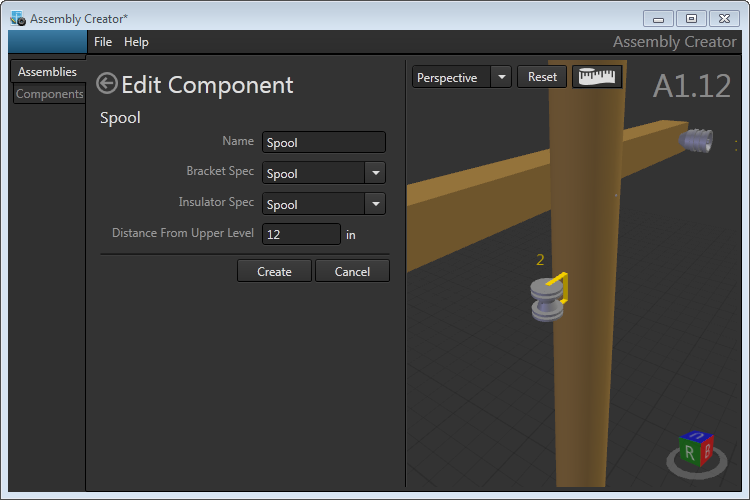
Task: Open the Help menu
Action: [x=136, y=42]
